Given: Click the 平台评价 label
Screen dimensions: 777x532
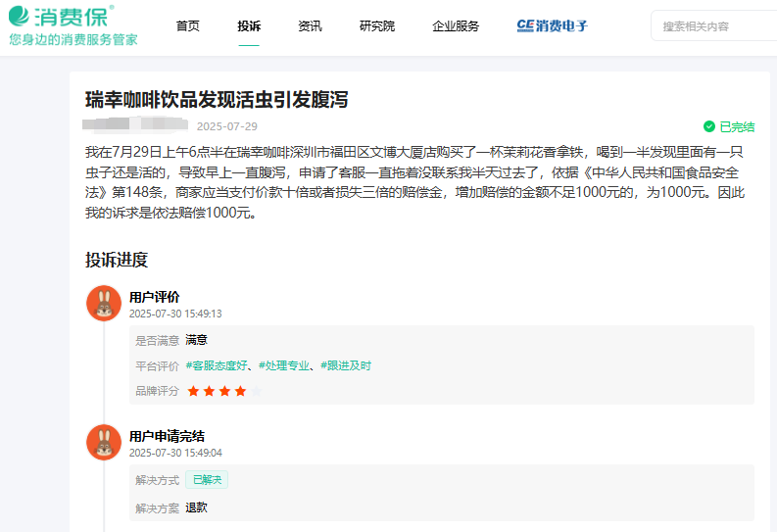Looking at the screenshot, I should pos(157,366).
